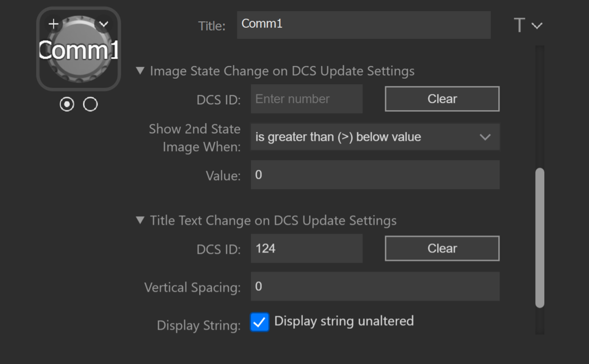Click the DCS ID field containing 124

306,249
